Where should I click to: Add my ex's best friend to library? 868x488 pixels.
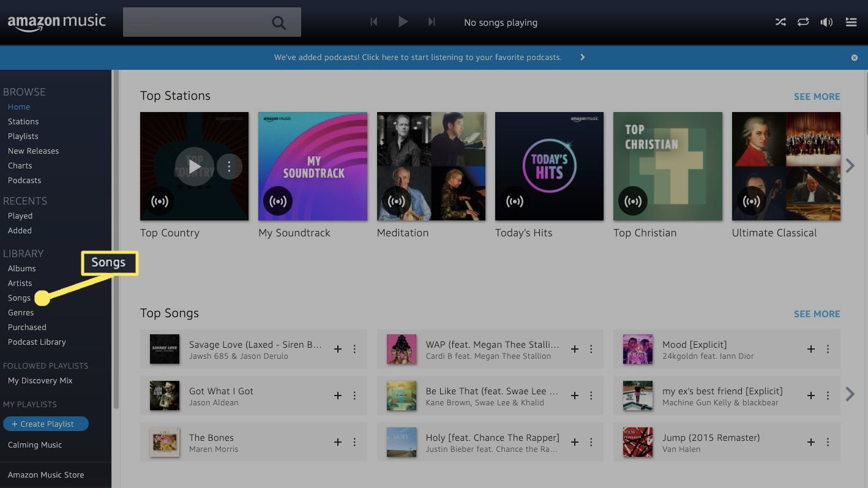click(x=810, y=396)
